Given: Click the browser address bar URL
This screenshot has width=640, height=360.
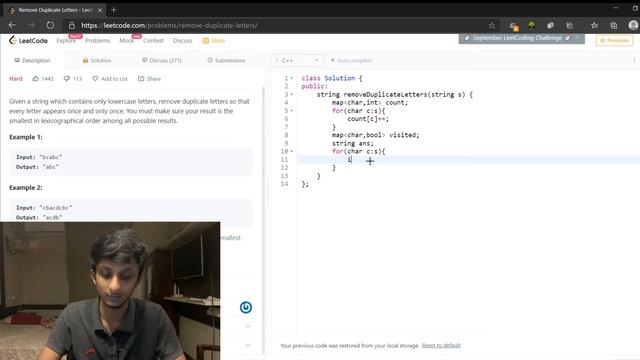Looking at the screenshot, I should point(169,25).
